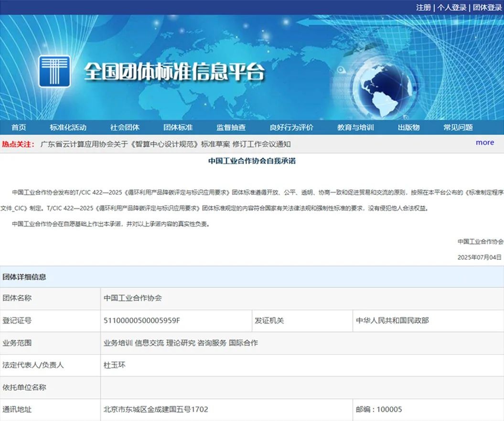Click the registration number 51100000500005959F
This screenshot has height=421, width=504.
[x=142, y=320]
